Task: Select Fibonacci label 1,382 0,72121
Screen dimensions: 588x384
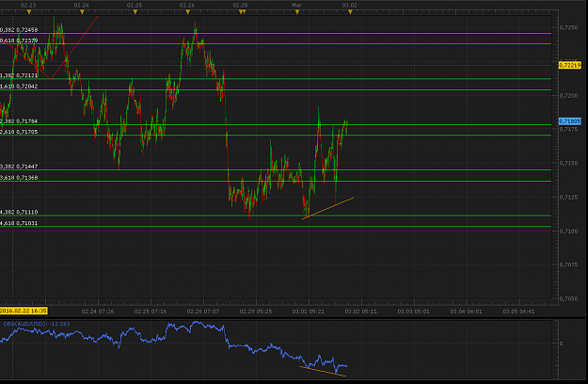Action: click(19, 75)
